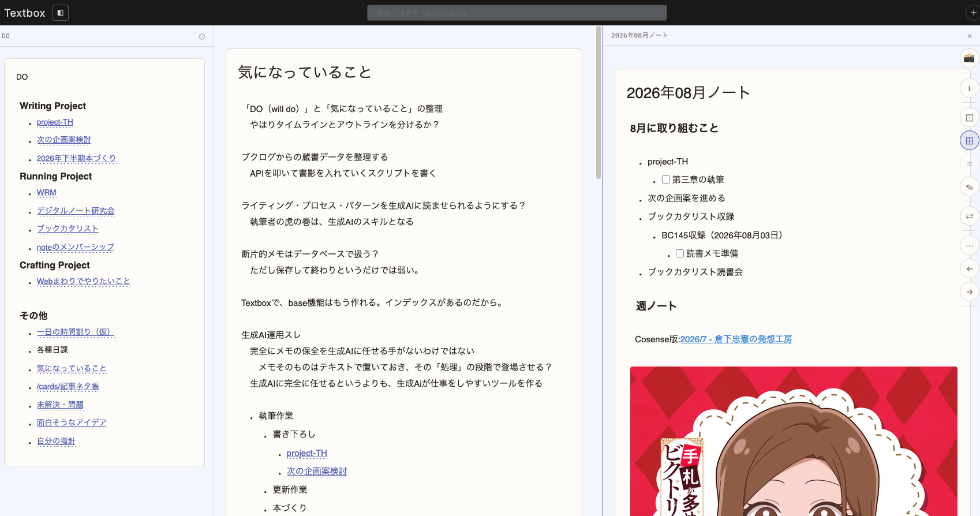Click the DO tab header label
Image resolution: width=980 pixels, height=516 pixels.
point(6,36)
